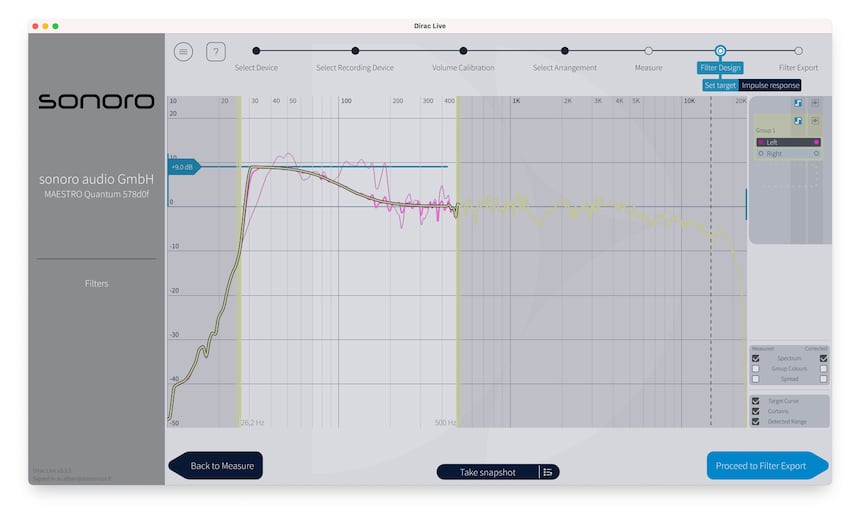Click magenta dot right of Left channel
This screenshot has height=522, width=860.
[817, 143]
